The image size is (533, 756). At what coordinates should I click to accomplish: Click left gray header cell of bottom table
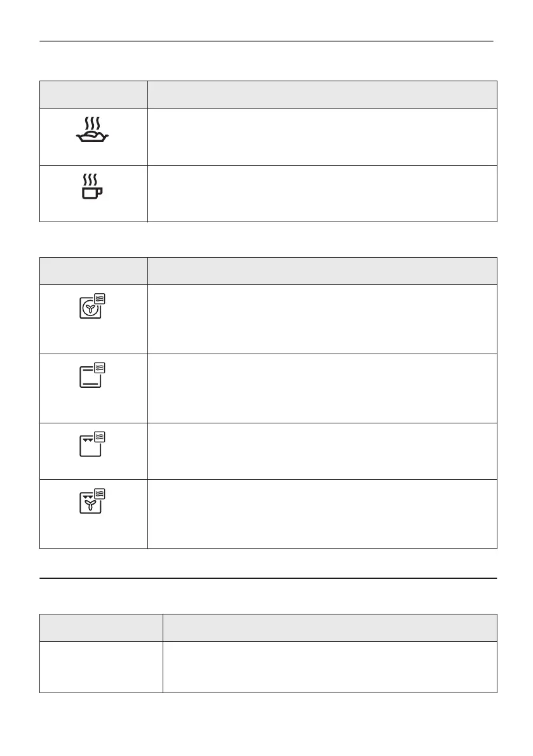101,628
